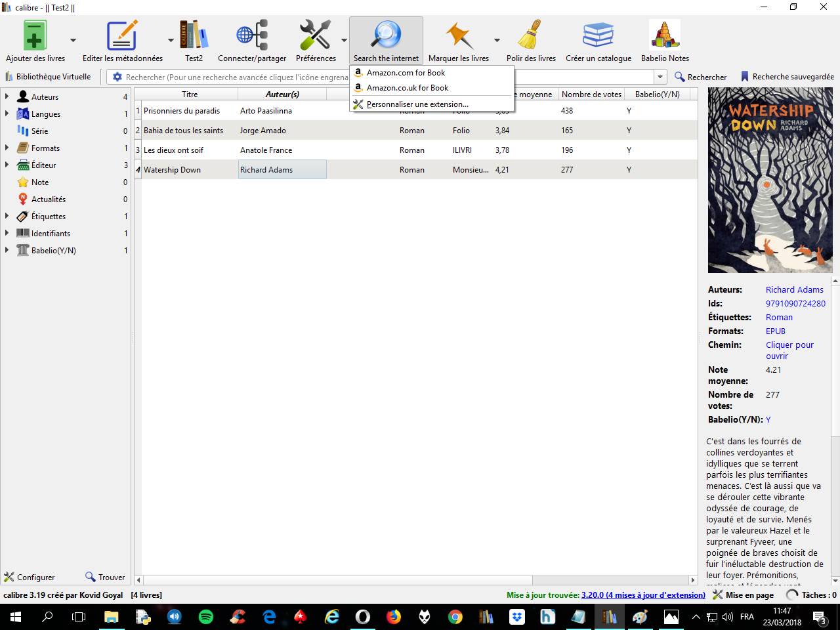Open Spotify from the taskbar

pos(205,617)
